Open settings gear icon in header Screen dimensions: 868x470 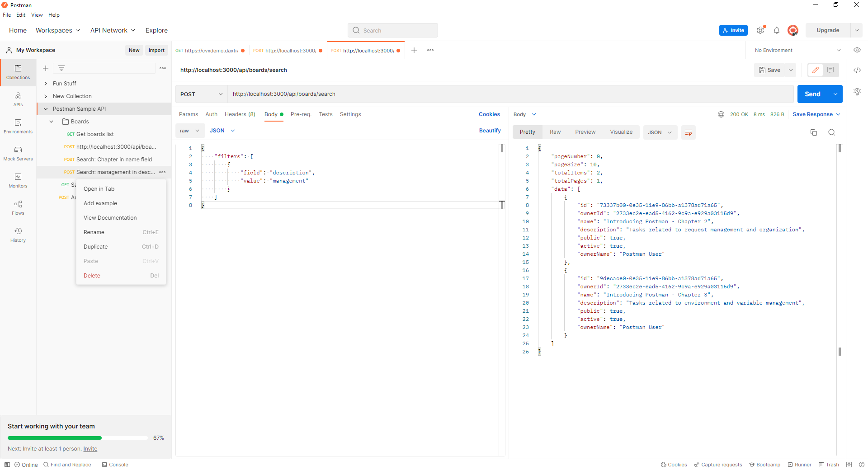pyautogui.click(x=761, y=30)
